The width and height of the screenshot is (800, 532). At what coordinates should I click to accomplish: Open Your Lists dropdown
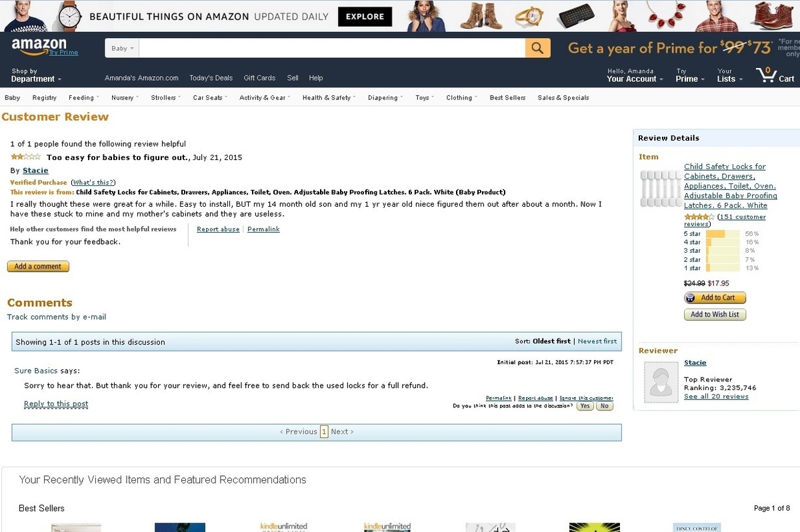pyautogui.click(x=729, y=75)
